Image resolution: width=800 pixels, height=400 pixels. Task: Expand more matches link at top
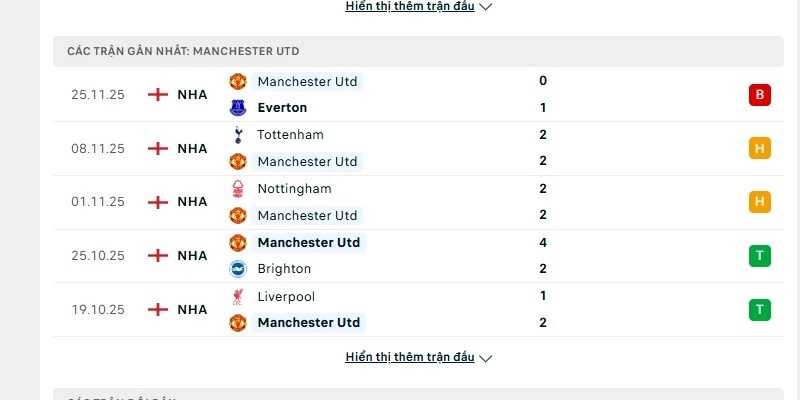(x=411, y=6)
